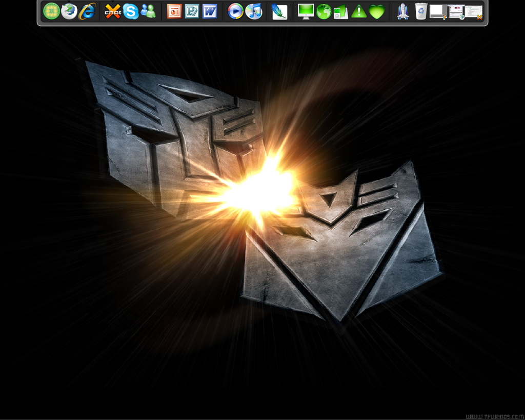
Task: Open Internet Explorer in the dock
Action: pyautogui.click(x=87, y=11)
